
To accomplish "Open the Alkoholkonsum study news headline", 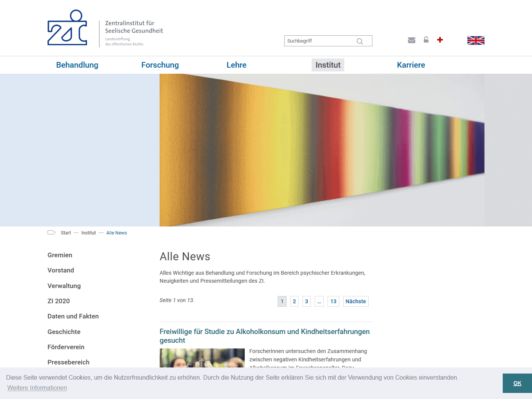I will [x=264, y=336].
